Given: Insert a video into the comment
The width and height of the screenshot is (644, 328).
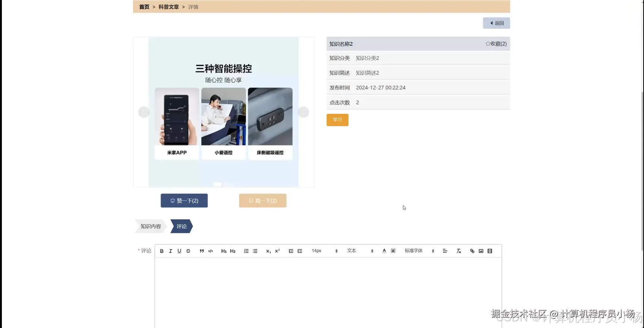Looking at the screenshot, I should point(490,251).
